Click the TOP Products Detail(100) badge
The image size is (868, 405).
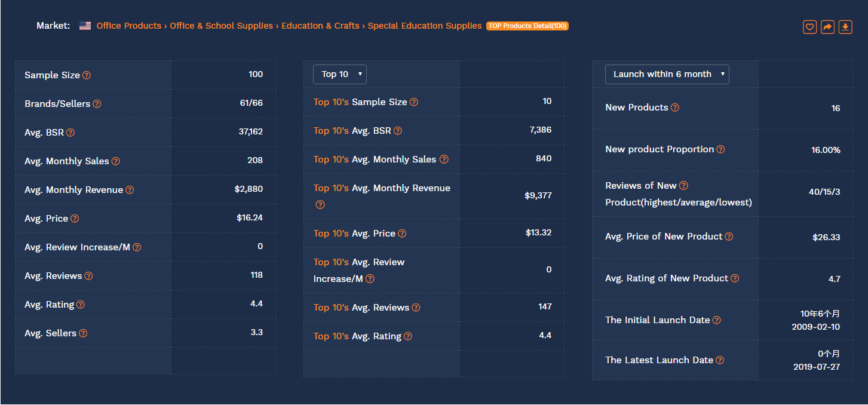(x=527, y=26)
